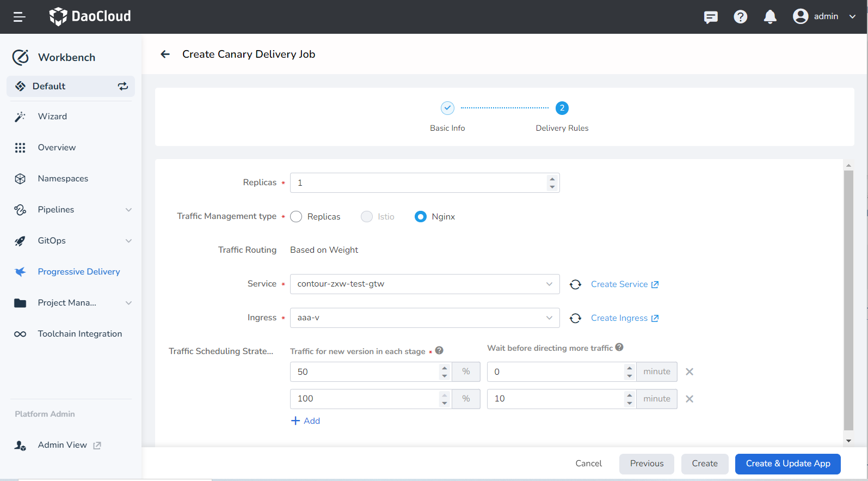868x481 pixels.
Task: Open the help question mark icon
Action: tap(740, 17)
